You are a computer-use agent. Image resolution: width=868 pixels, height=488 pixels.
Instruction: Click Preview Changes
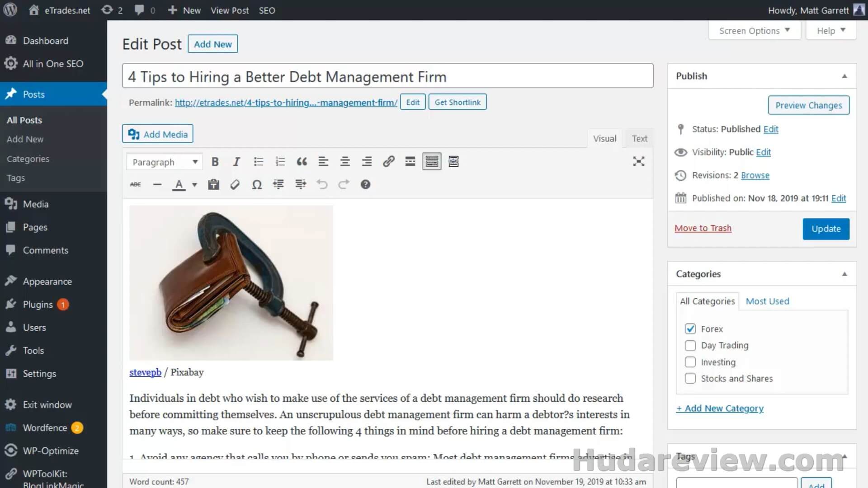pyautogui.click(x=808, y=105)
